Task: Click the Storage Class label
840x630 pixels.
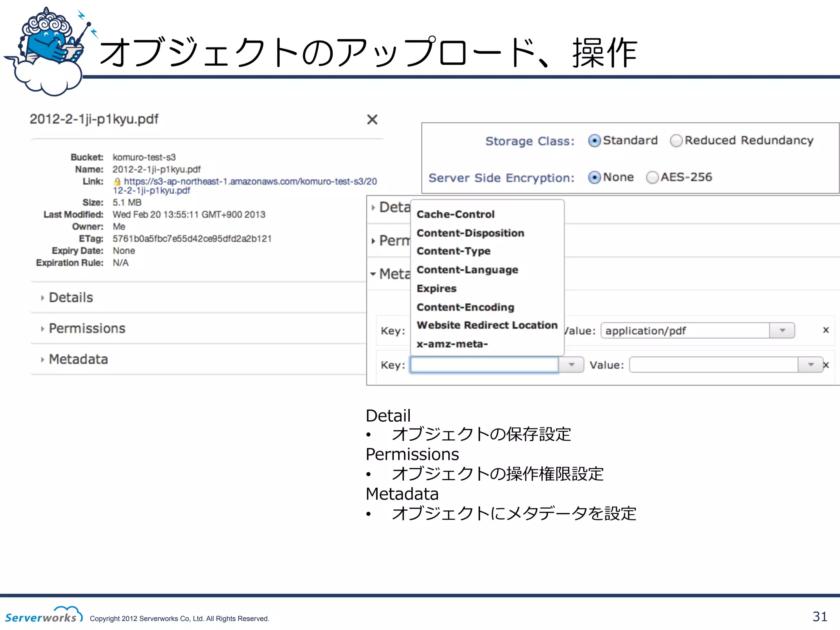Action: coord(530,141)
